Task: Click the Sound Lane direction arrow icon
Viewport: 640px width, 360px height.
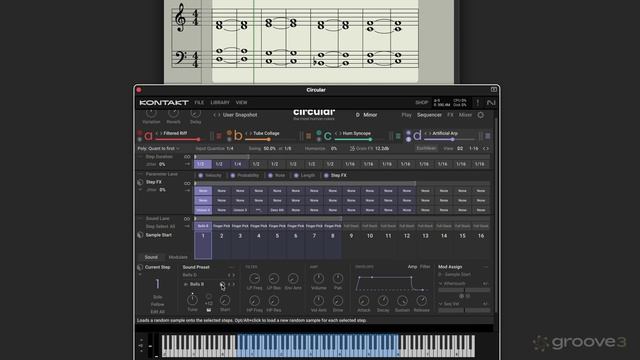Action: [187, 226]
